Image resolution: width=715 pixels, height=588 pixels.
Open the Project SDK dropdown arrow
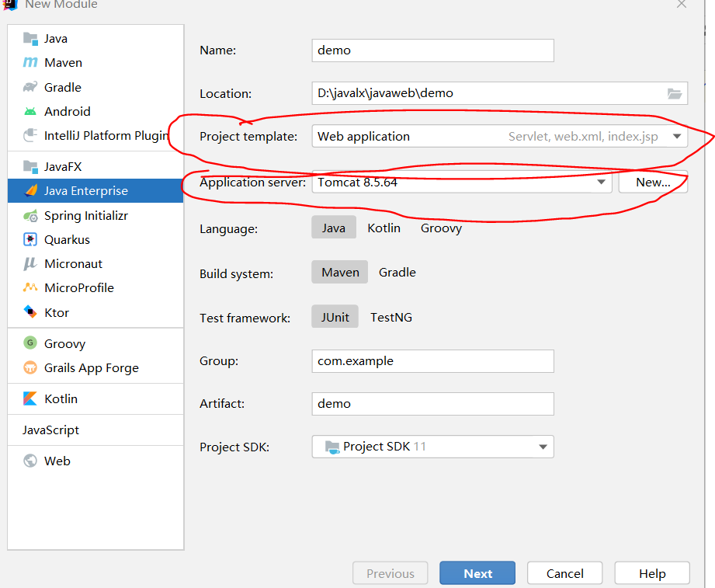pyautogui.click(x=543, y=447)
